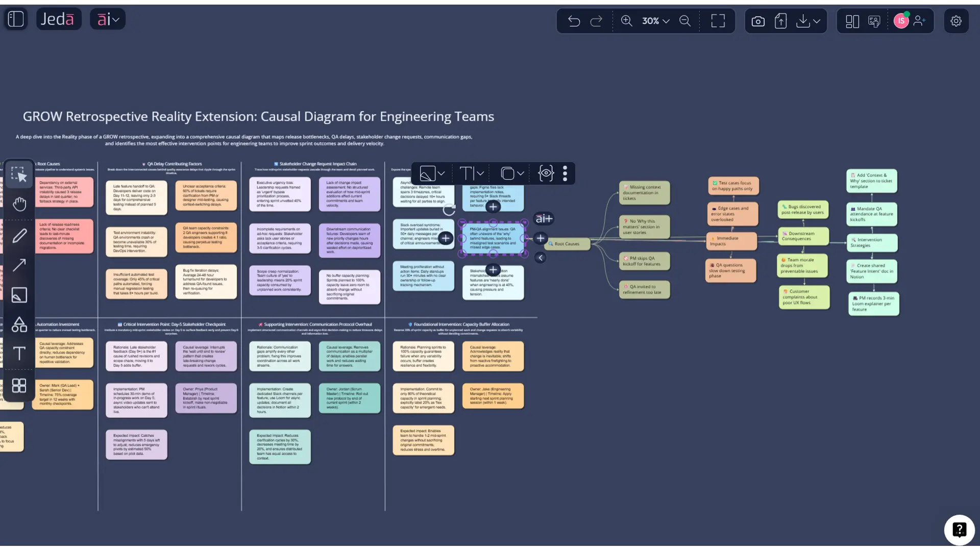Image resolution: width=980 pixels, height=551 pixels.
Task: Click plus button below the PM-QA note
Action: point(493,270)
